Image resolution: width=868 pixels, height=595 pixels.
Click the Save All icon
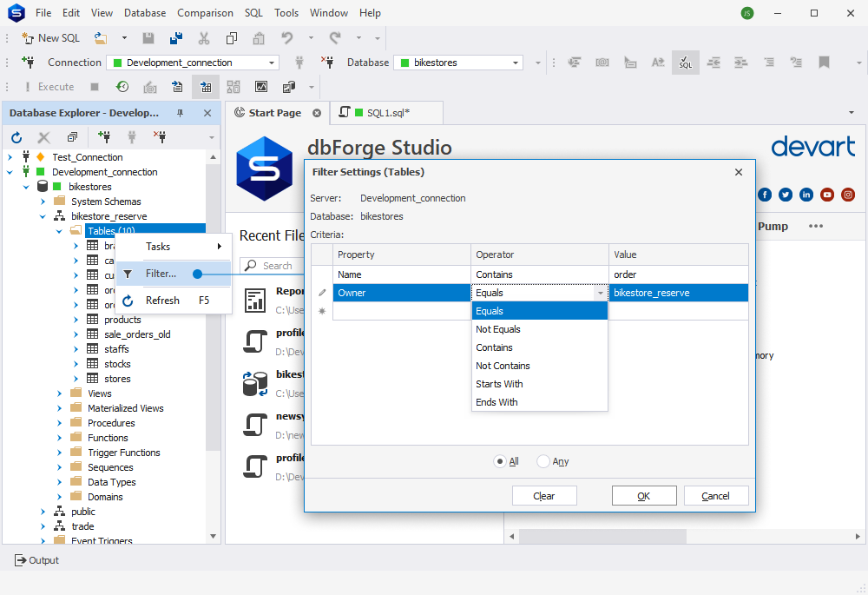point(176,38)
